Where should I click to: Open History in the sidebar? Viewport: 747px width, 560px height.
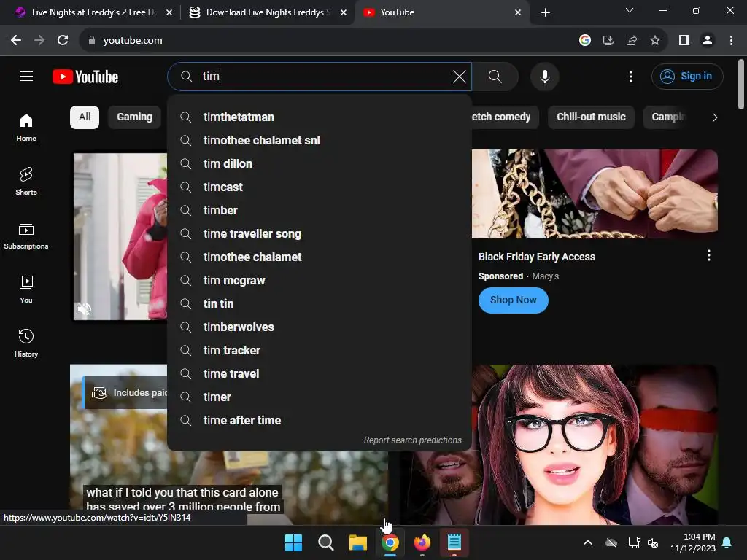(x=26, y=343)
